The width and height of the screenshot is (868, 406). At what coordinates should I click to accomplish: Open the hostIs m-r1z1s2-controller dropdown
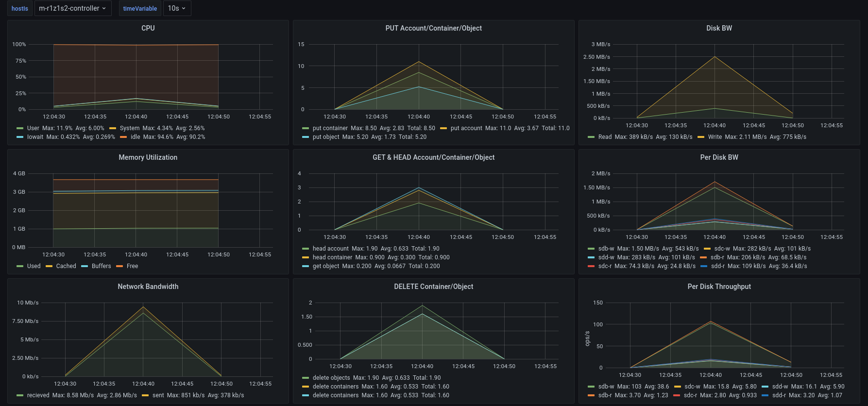(x=73, y=8)
